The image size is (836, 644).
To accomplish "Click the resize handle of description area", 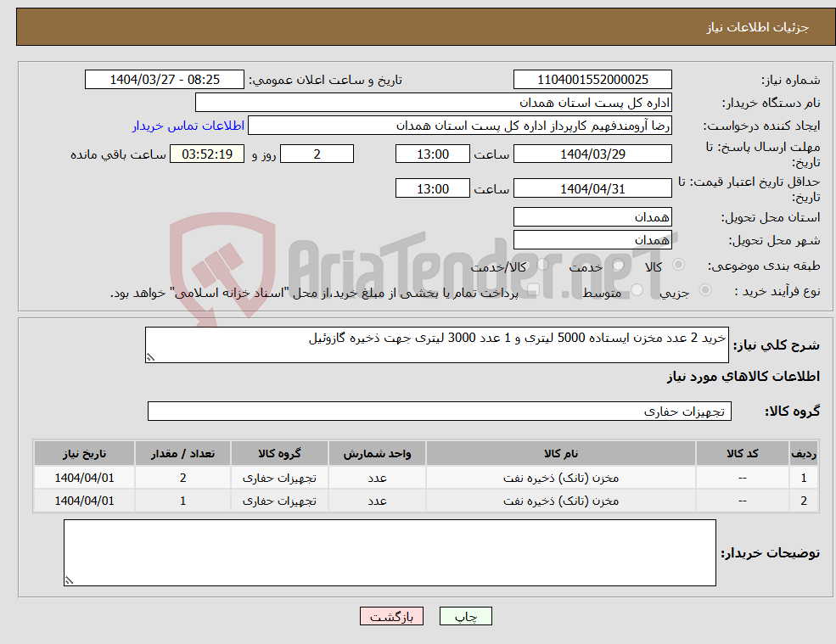I will pos(150,358).
